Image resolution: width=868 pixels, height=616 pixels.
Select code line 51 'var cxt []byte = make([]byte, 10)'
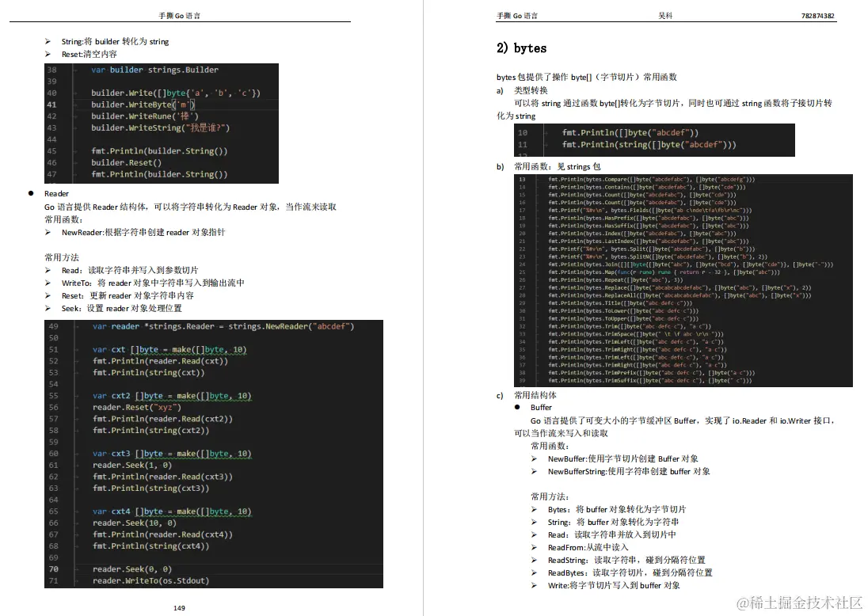(169, 350)
